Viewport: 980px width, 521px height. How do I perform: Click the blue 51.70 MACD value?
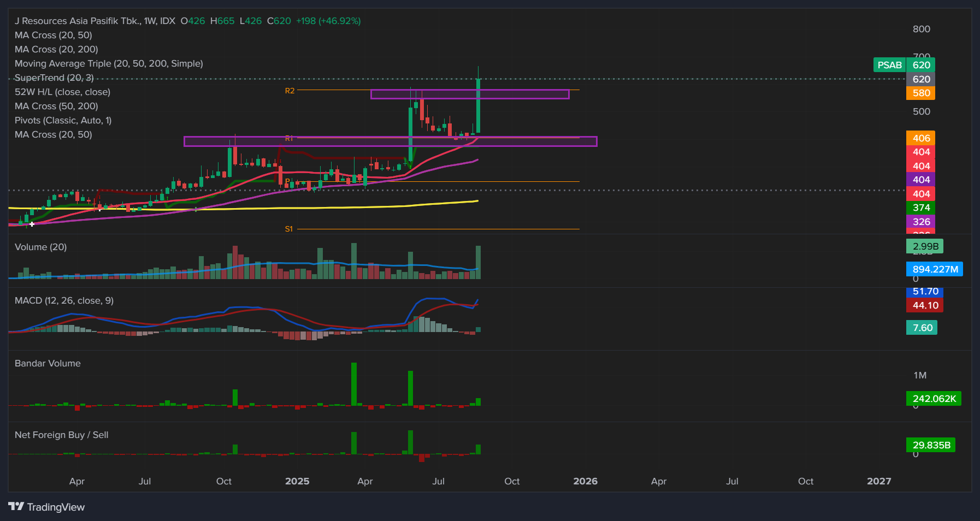pyautogui.click(x=925, y=292)
